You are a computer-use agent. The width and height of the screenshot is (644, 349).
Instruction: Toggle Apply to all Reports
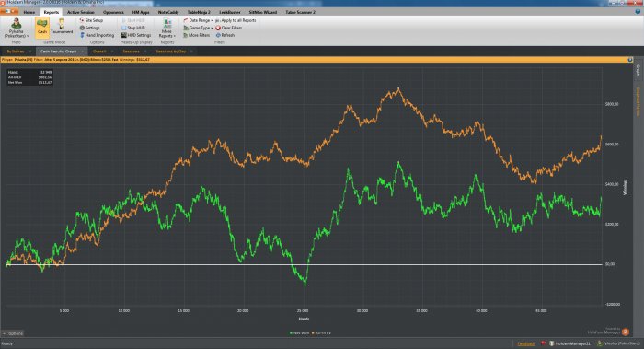[x=236, y=20]
